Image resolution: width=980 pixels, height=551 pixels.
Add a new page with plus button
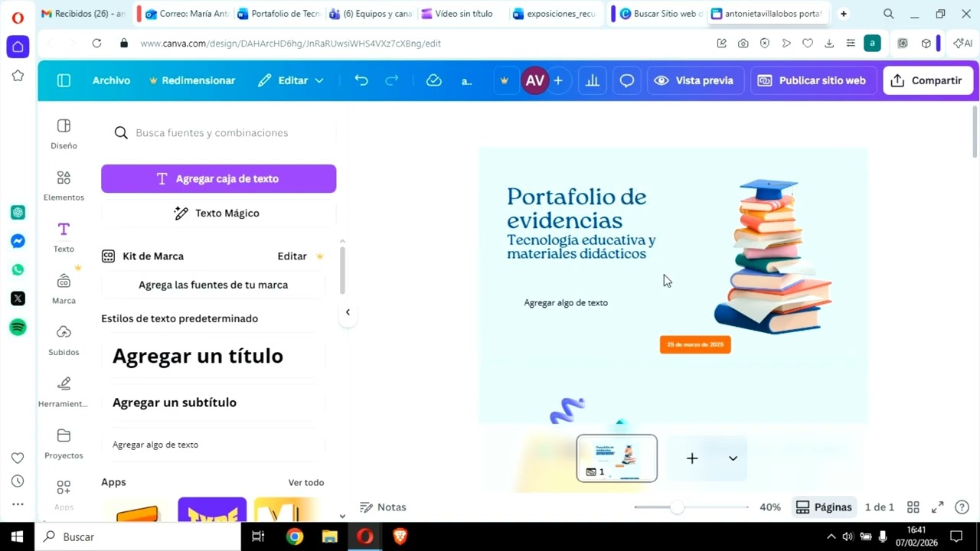(x=692, y=458)
